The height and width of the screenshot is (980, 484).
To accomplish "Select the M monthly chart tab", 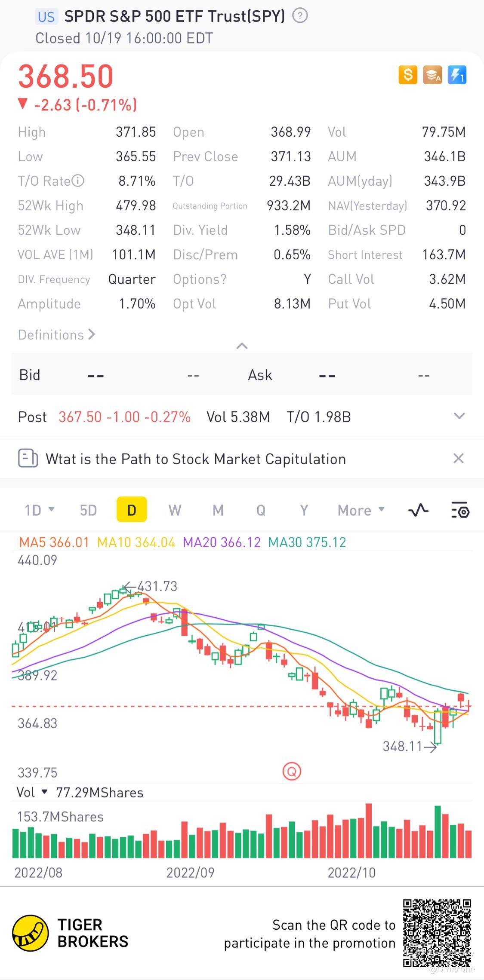I will [218, 510].
